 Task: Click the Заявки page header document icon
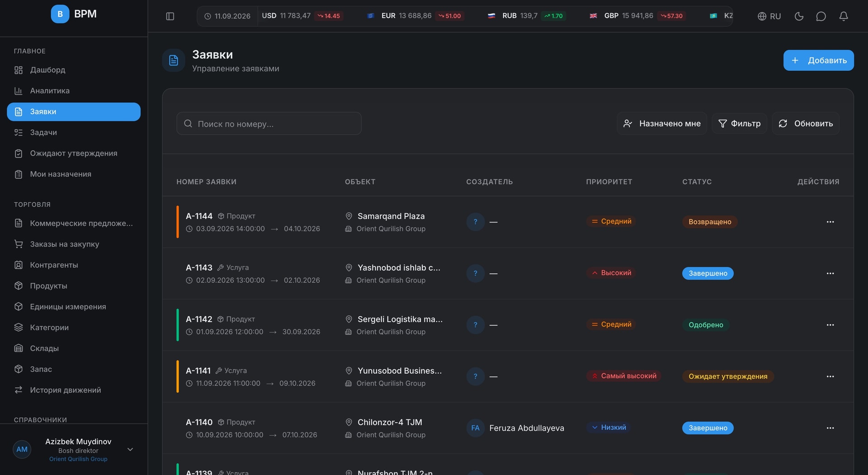pos(174,60)
